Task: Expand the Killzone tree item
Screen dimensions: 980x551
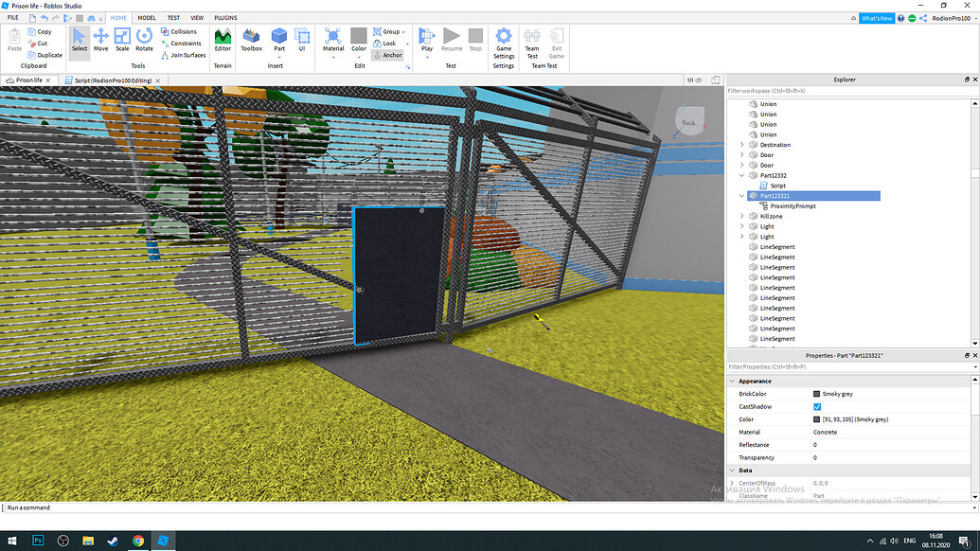Action: point(741,216)
